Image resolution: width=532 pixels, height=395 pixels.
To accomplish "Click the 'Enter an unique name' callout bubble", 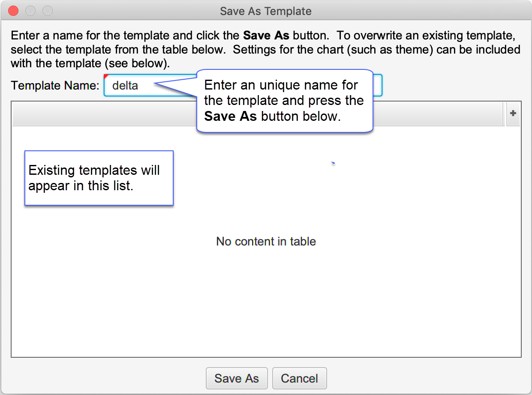I will 284,101.
